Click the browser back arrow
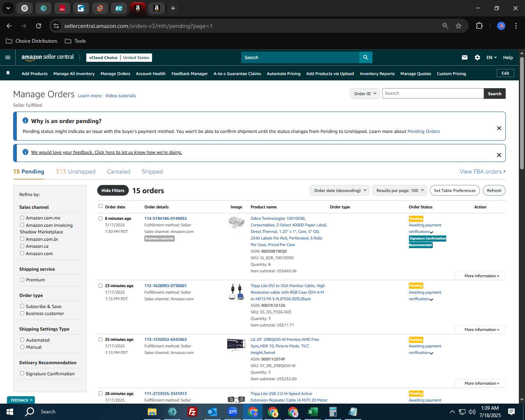 (9, 26)
